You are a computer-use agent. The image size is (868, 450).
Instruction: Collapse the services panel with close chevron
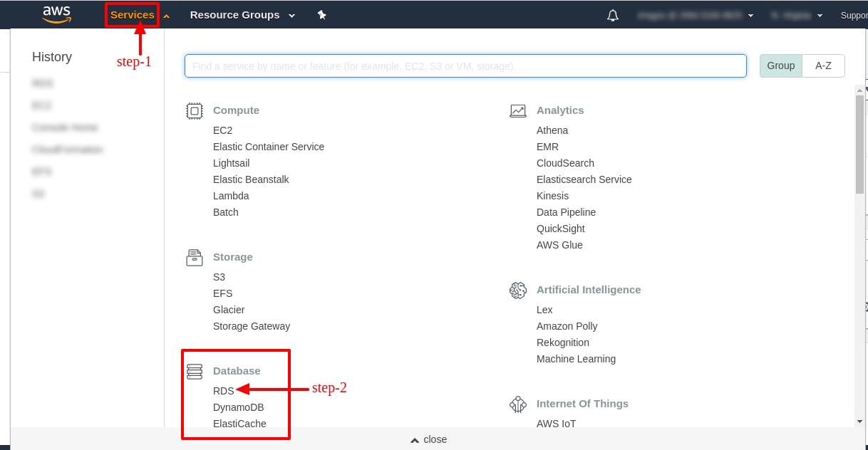coord(428,439)
